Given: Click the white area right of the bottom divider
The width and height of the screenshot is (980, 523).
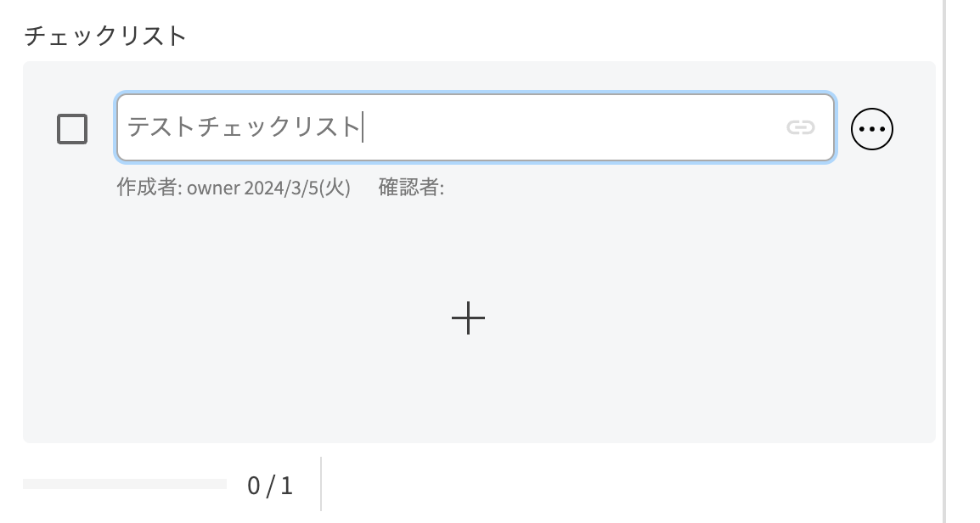Looking at the screenshot, I should (x=594, y=486).
